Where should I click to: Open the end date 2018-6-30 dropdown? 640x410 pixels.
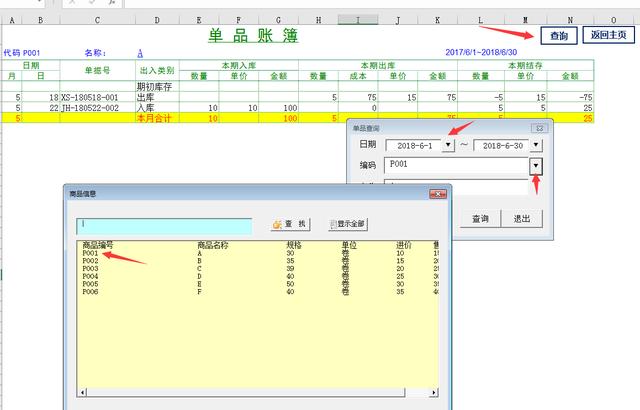536,144
